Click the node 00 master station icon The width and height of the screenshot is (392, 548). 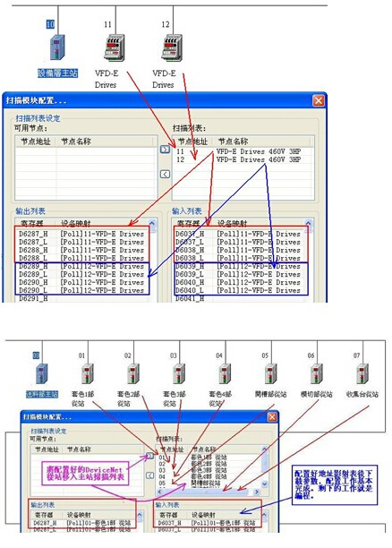pos(41,374)
